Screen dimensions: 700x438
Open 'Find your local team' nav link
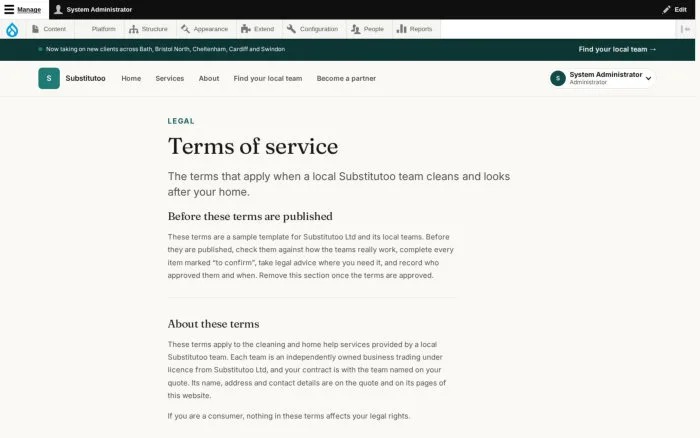[268, 79]
